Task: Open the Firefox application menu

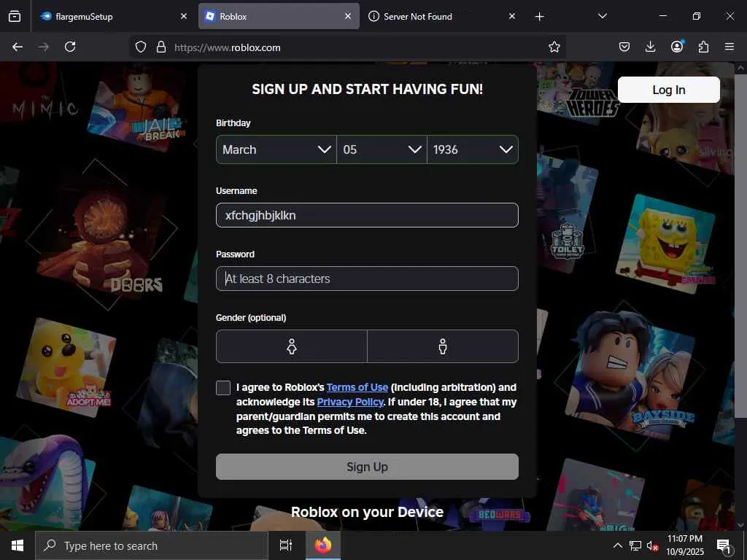Action: tap(729, 47)
